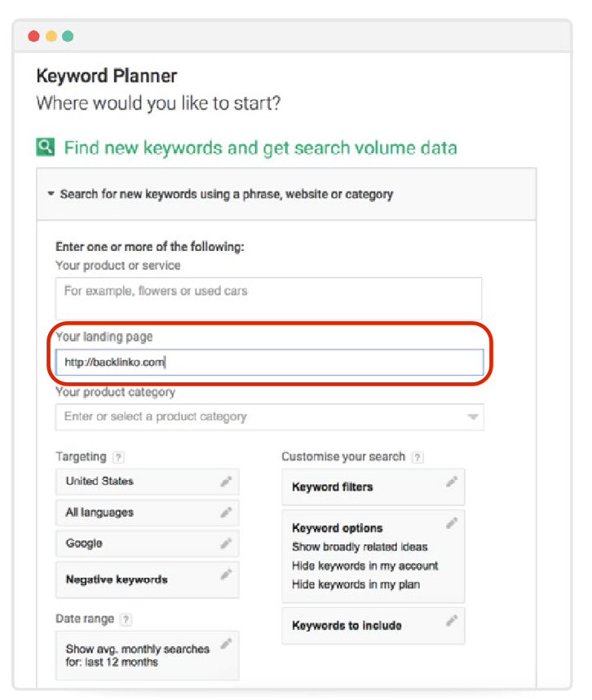Click the Your product or service field
The height and width of the screenshot is (700, 592).
[268, 297]
